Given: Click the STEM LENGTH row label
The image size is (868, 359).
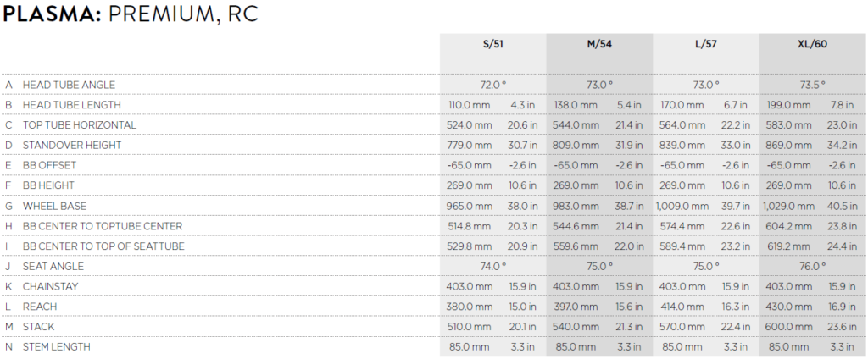Looking at the screenshot, I should (57, 347).
